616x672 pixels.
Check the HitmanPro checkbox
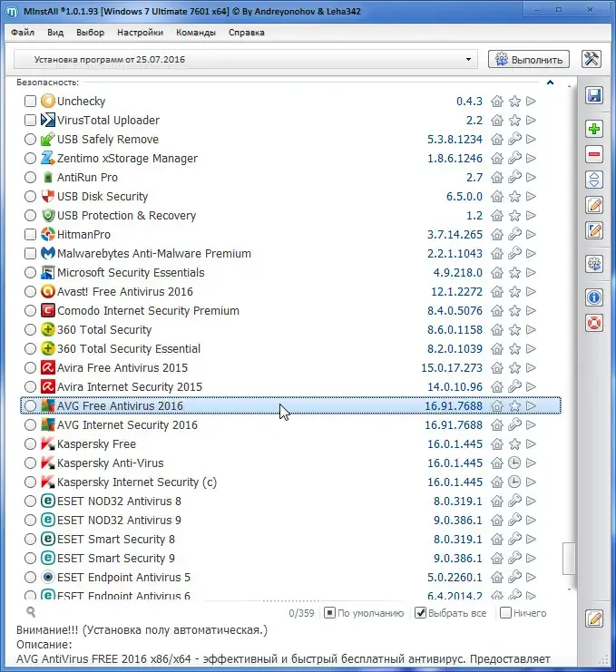(30, 234)
